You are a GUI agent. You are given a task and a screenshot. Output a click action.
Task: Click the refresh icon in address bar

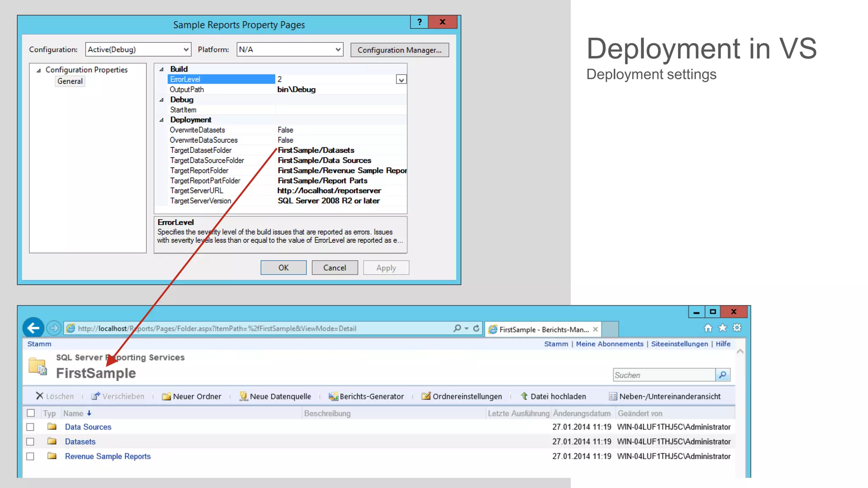(x=476, y=328)
